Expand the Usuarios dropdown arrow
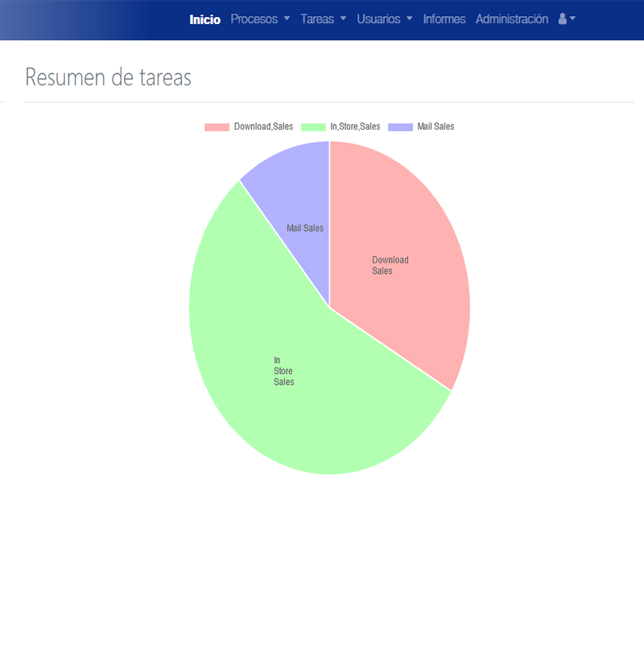 (x=409, y=19)
